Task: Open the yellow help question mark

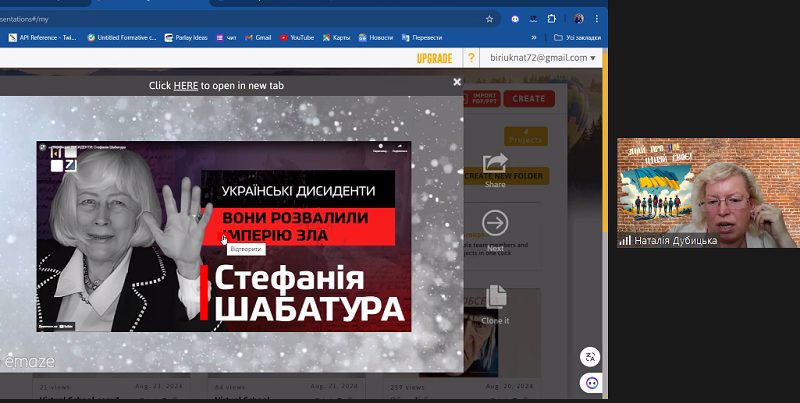Action: point(471,58)
